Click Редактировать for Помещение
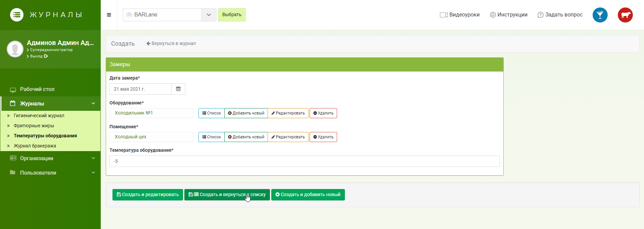 pyautogui.click(x=288, y=137)
